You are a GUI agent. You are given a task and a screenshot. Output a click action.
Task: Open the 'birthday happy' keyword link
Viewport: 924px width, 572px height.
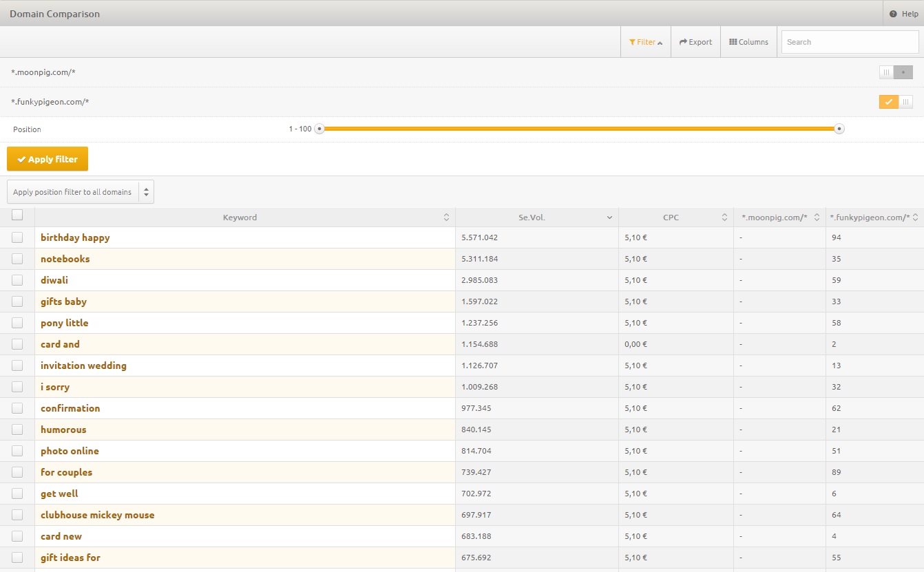tap(75, 237)
